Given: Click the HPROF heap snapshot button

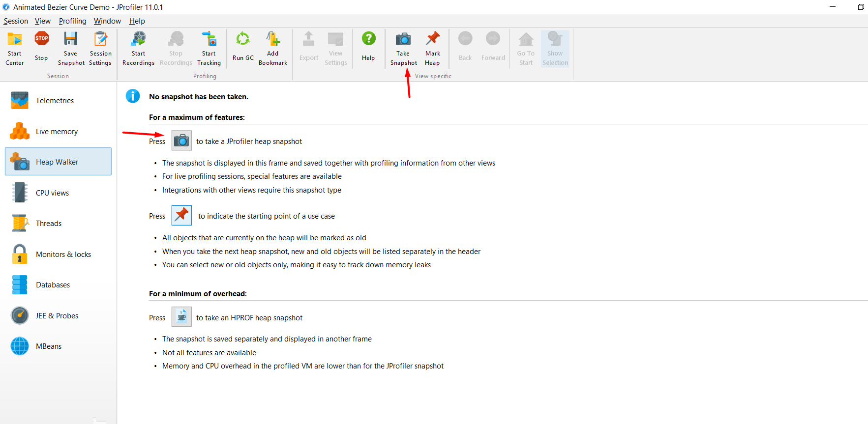Looking at the screenshot, I should pyautogui.click(x=181, y=317).
